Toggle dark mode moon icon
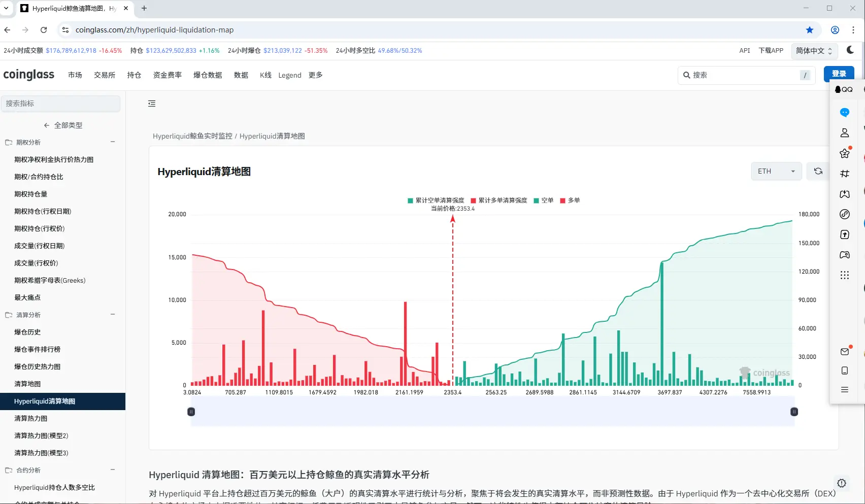The height and width of the screenshot is (504, 865). 850,50
